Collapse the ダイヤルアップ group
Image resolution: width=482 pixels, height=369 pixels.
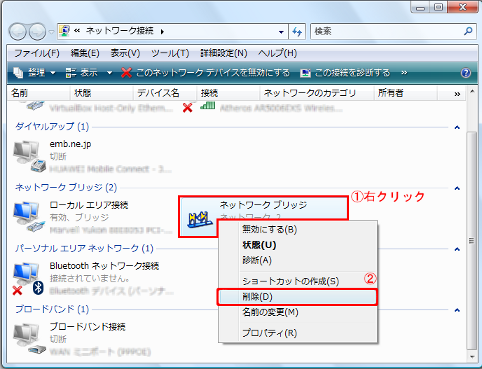[x=457, y=127]
